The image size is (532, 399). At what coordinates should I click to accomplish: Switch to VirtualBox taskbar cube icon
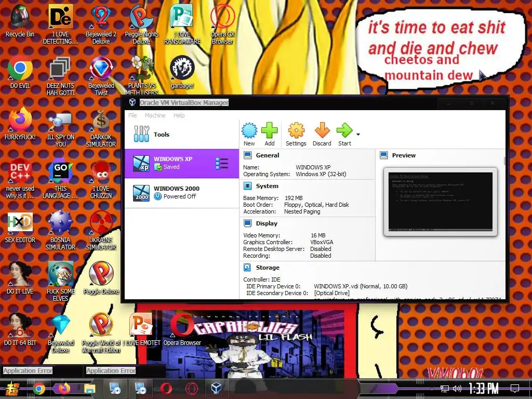pyautogui.click(x=216, y=389)
